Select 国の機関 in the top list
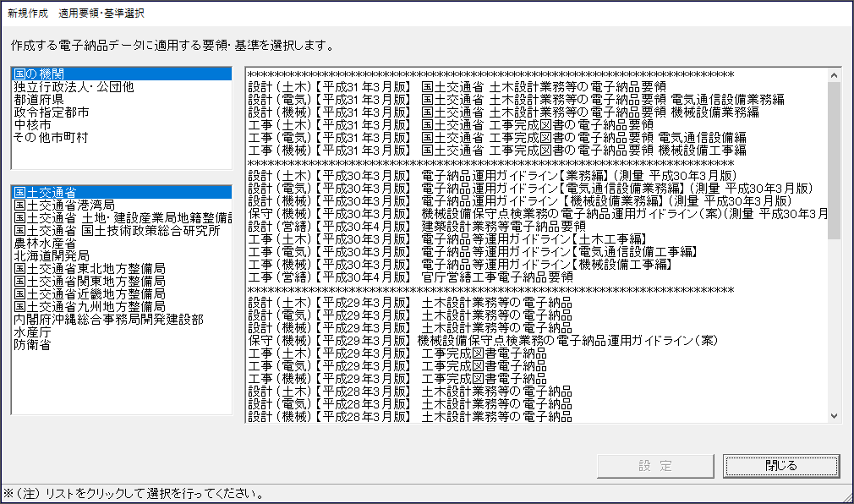The width and height of the screenshot is (854, 504). click(x=122, y=74)
